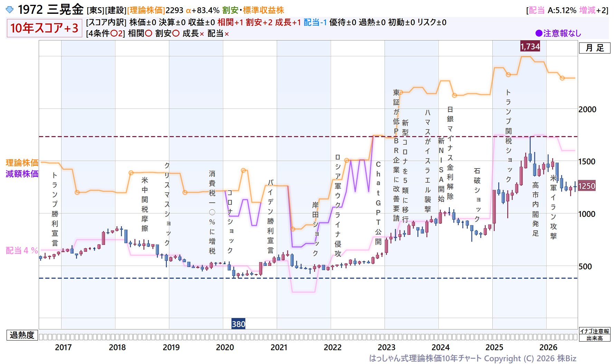Image resolution: width=615 pixels, height=364 pixels.
Task: Click the 2000 price axis label
Action: (587, 109)
